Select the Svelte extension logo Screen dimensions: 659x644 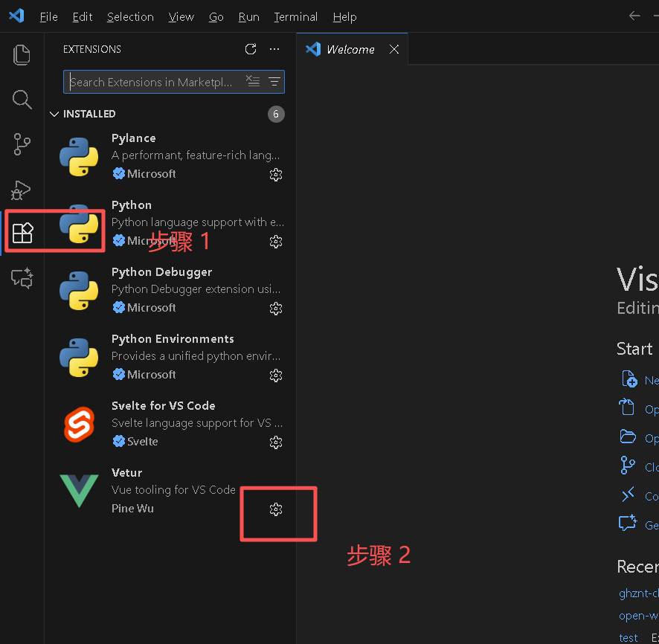79,425
